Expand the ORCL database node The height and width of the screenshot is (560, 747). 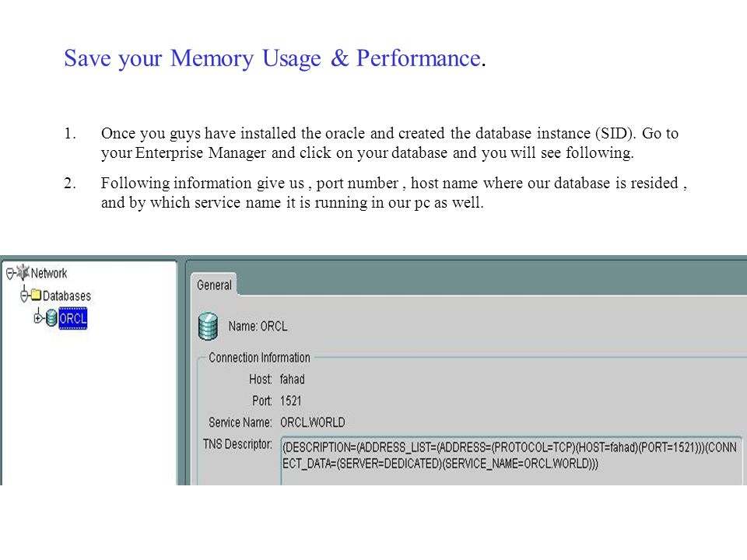tap(38, 317)
